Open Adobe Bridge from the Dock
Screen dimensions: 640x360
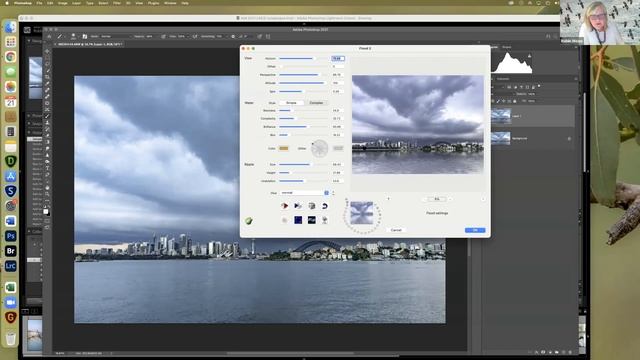pos(11,251)
